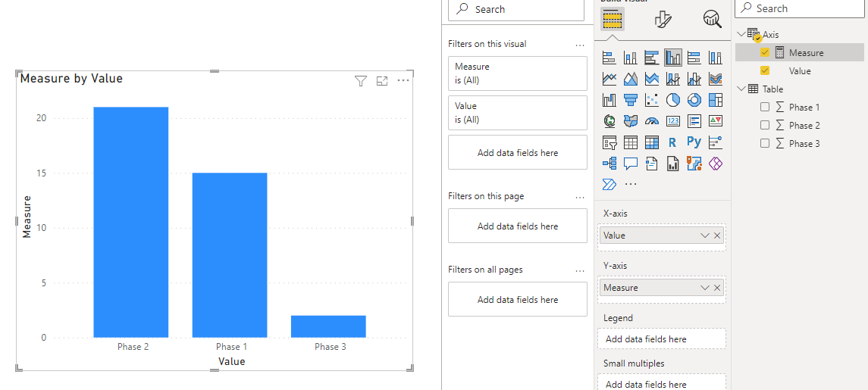Select the funnel chart visual
Image resolution: width=868 pixels, height=390 pixels.
(631, 100)
